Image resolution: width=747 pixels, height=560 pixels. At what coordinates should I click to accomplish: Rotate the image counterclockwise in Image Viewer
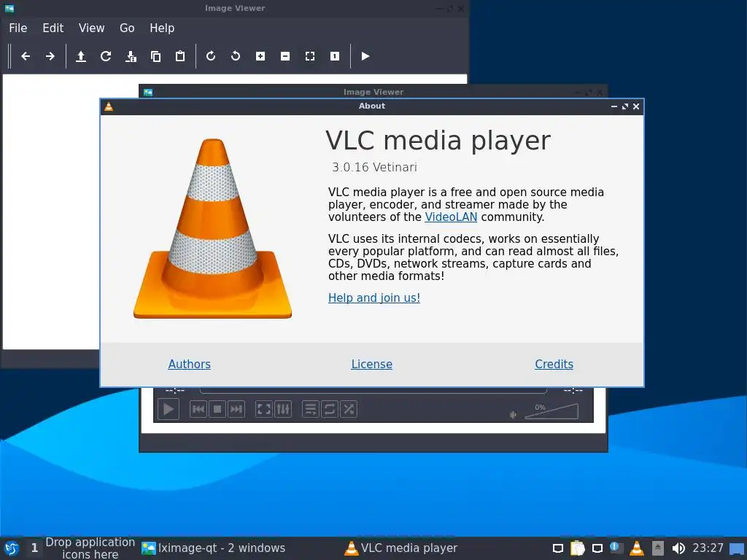coord(236,56)
